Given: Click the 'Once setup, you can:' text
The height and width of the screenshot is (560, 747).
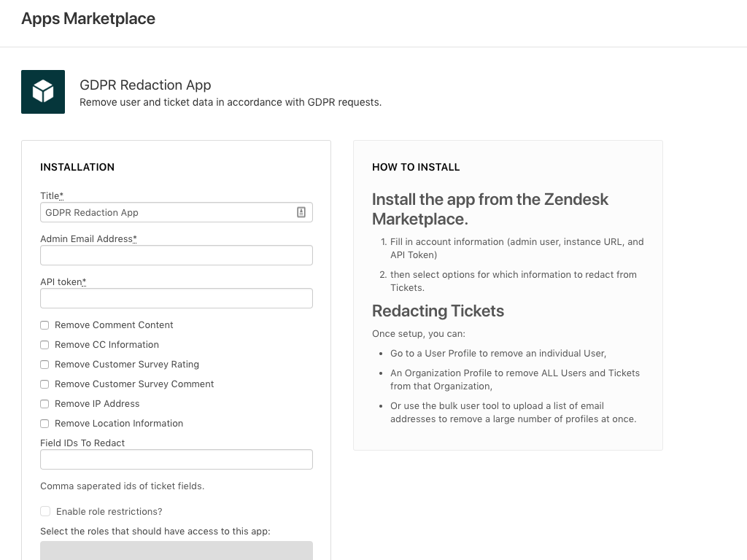Looking at the screenshot, I should coord(418,334).
